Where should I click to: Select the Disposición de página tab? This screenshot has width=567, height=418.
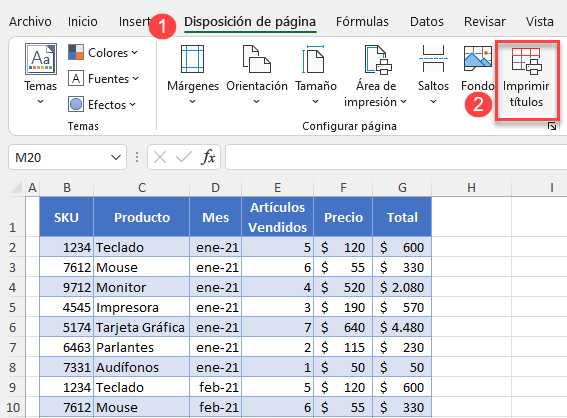tap(250, 22)
